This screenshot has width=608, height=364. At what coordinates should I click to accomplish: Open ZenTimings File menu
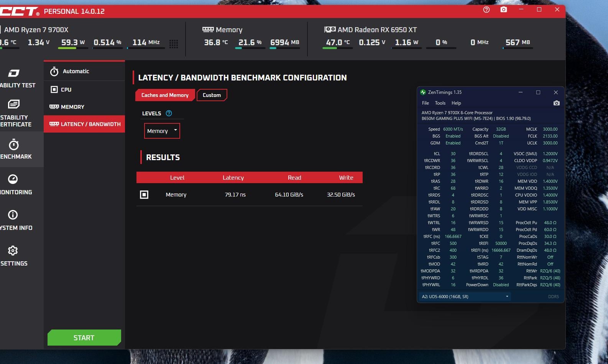[426, 103]
